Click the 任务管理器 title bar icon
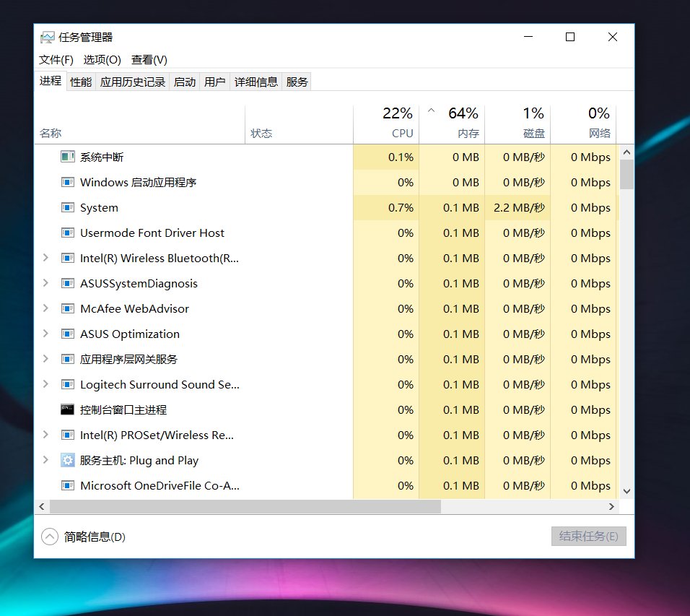Screen dimensions: 690x616 [47, 38]
